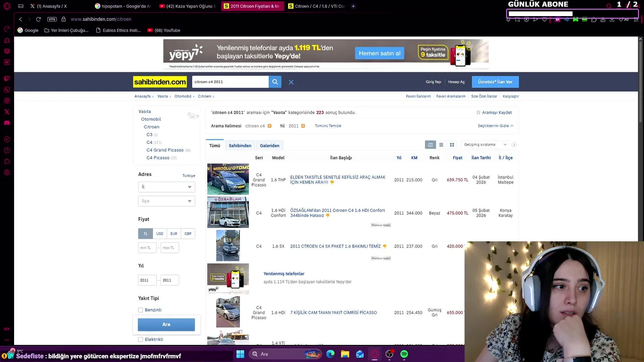The height and width of the screenshot is (362, 644).
Task: Toggle the browser VPN badge
Action: (52, 19)
